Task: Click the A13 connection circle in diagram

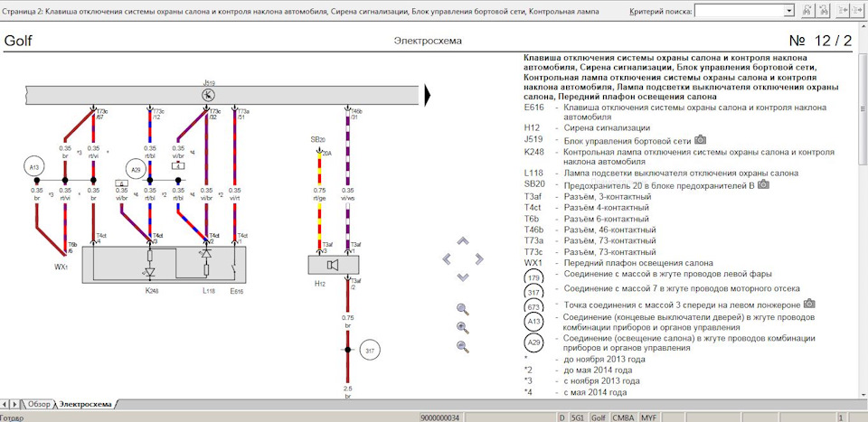Action: [x=33, y=166]
